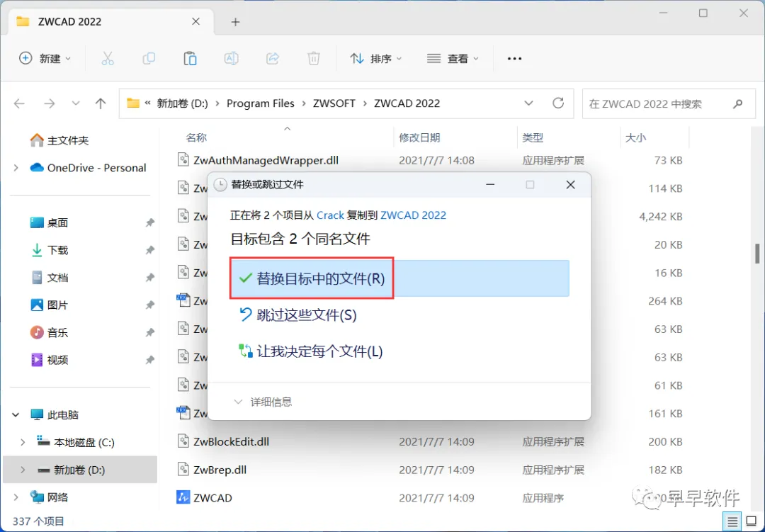Open the Crack source folder link
765x532 pixels.
pos(330,215)
